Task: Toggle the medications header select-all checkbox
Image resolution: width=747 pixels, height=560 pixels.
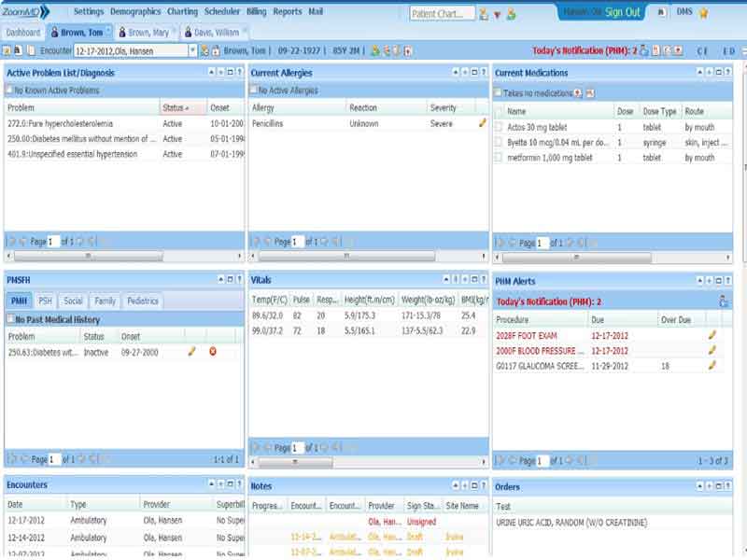Action: click(499, 111)
